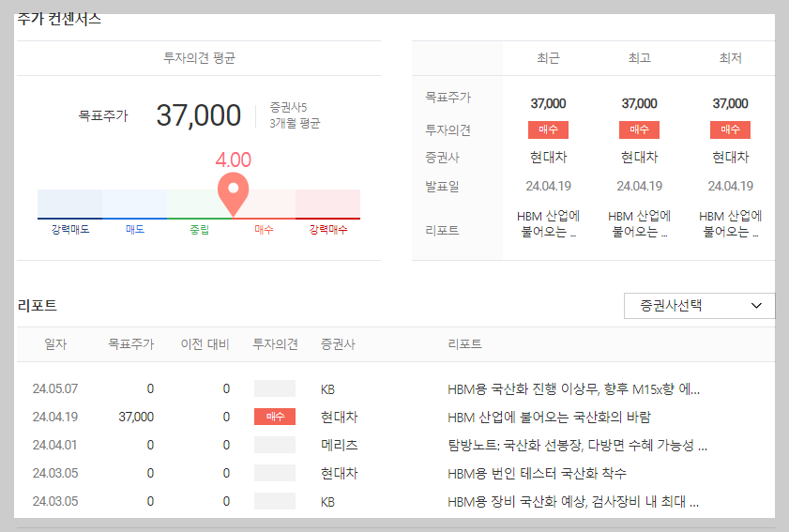This screenshot has width=789, height=532.
Task: Click the 이전 대비 column header
Action: 205,344
